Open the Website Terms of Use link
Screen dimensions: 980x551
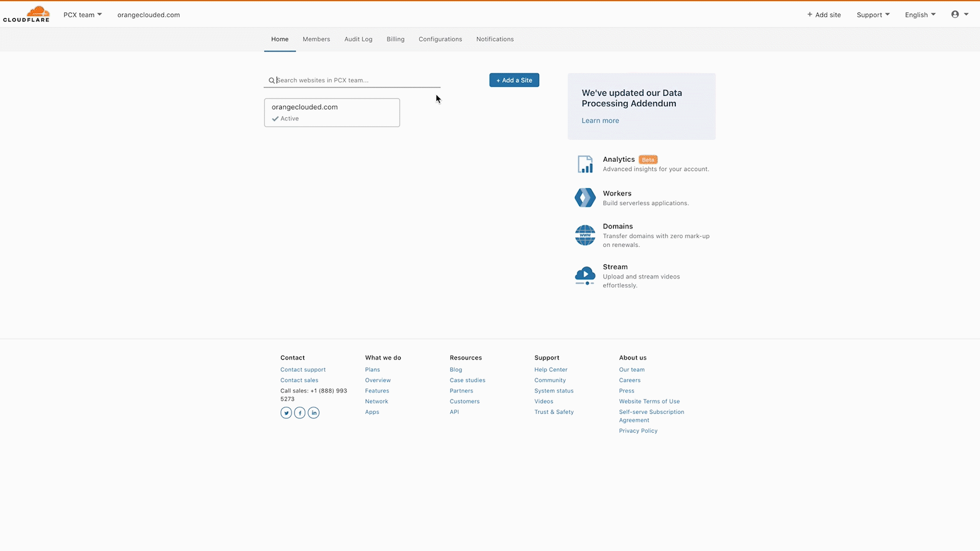click(649, 402)
